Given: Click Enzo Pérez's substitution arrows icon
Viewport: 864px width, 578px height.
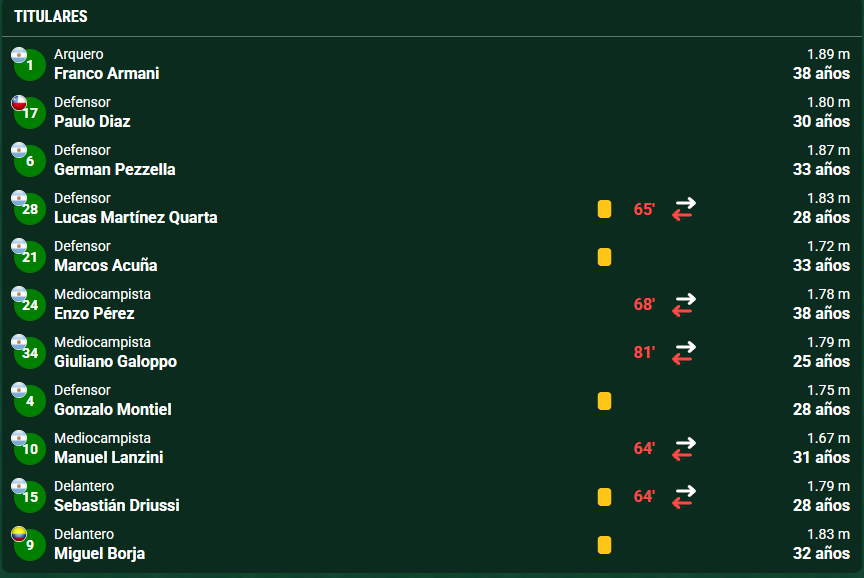Looking at the screenshot, I should [684, 305].
